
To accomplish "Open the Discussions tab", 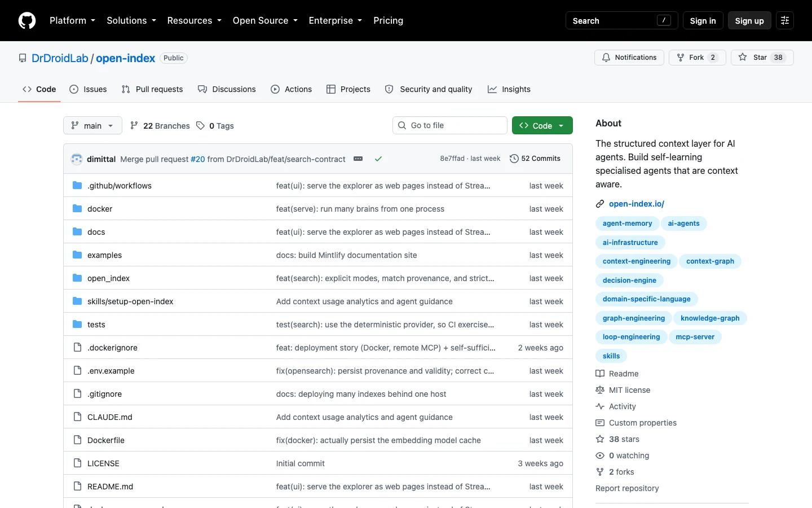I will 227,89.
